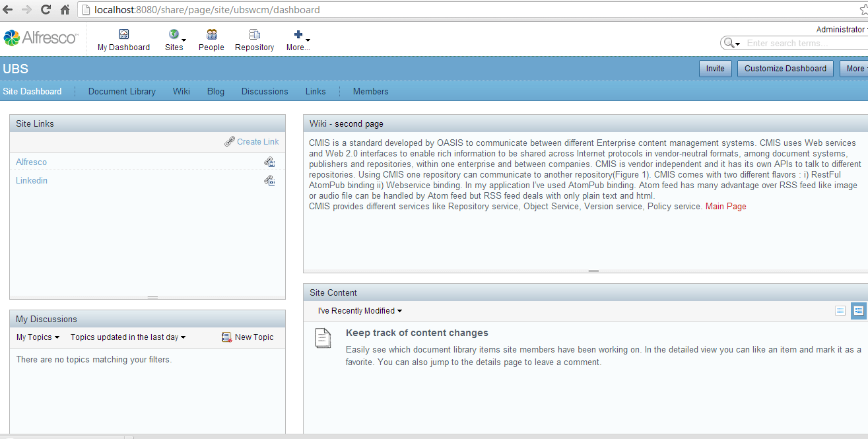The image size is (868, 439).
Task: Open the I've Recently Modified filter
Action: [360, 311]
